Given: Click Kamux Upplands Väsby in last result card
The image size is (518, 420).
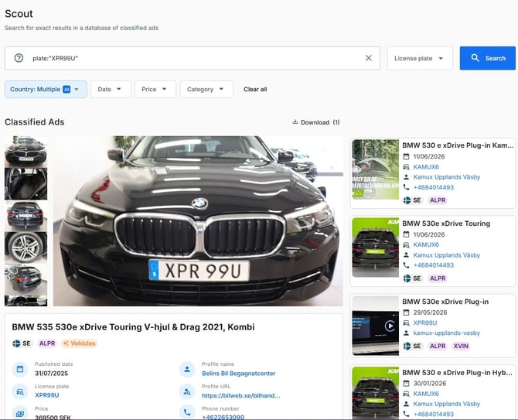Looking at the screenshot, I should [447, 404].
